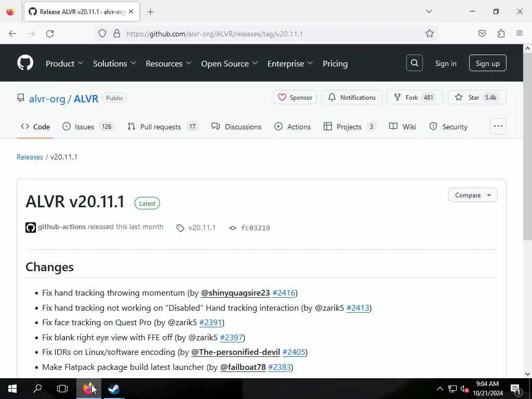Open the Pocket save icon in toolbar

tap(482, 33)
